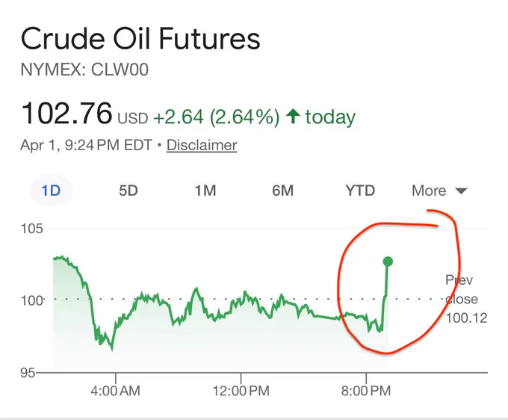Click the 102.76 price value

coord(66,113)
